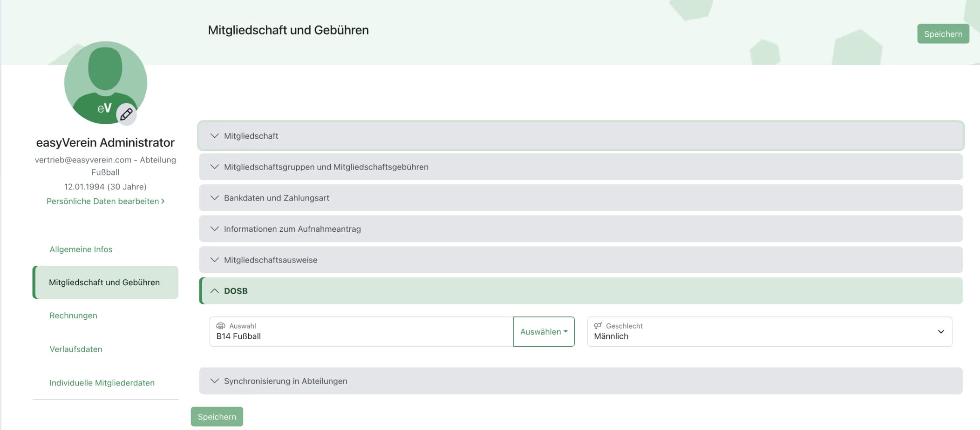Open the Auswählen dropdown button
This screenshot has width=980, height=430.
click(544, 332)
